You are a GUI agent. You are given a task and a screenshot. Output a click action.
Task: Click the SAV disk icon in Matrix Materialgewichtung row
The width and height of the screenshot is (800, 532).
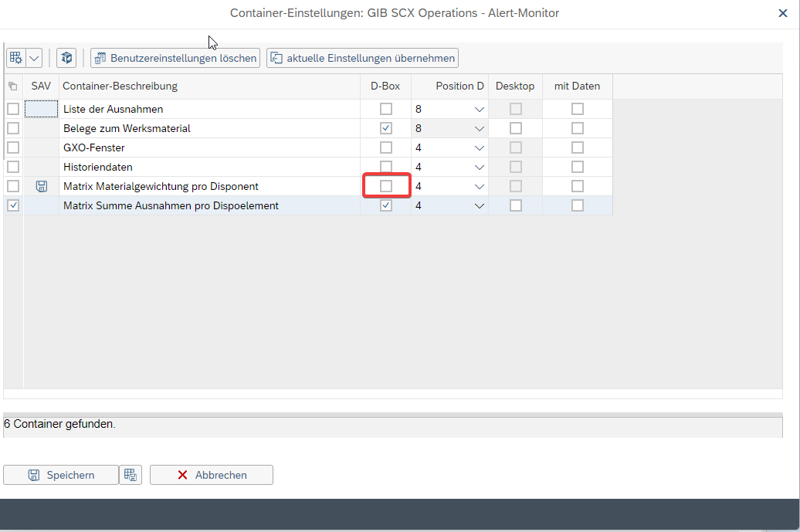click(x=42, y=186)
